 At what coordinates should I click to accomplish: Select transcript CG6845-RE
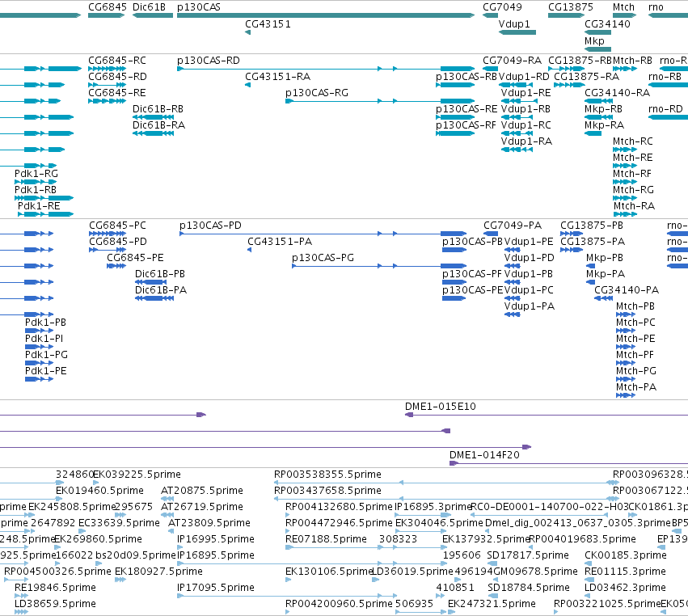(107, 101)
